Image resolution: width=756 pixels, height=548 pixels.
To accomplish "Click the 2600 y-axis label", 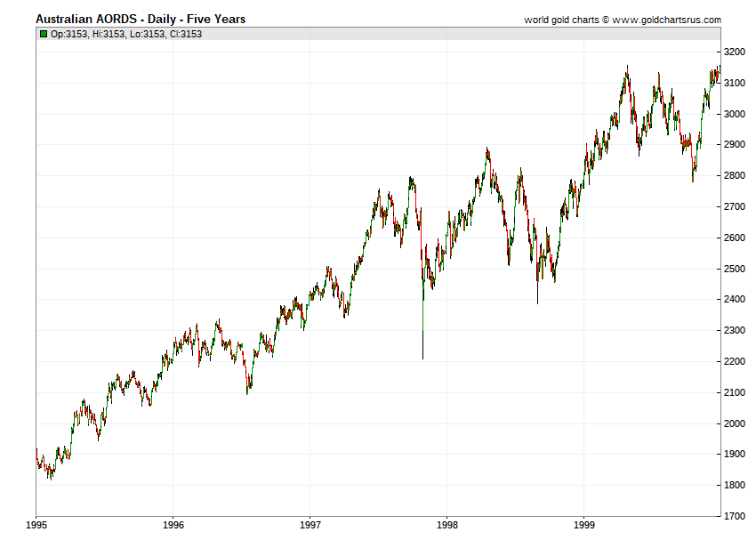I will (735, 238).
